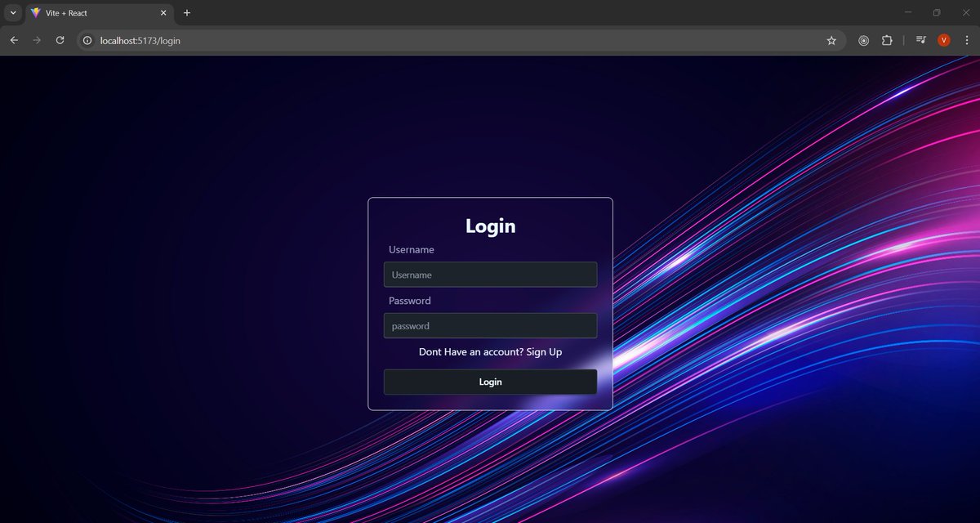Click the circular extension icon beside bookmark star

pos(863,40)
